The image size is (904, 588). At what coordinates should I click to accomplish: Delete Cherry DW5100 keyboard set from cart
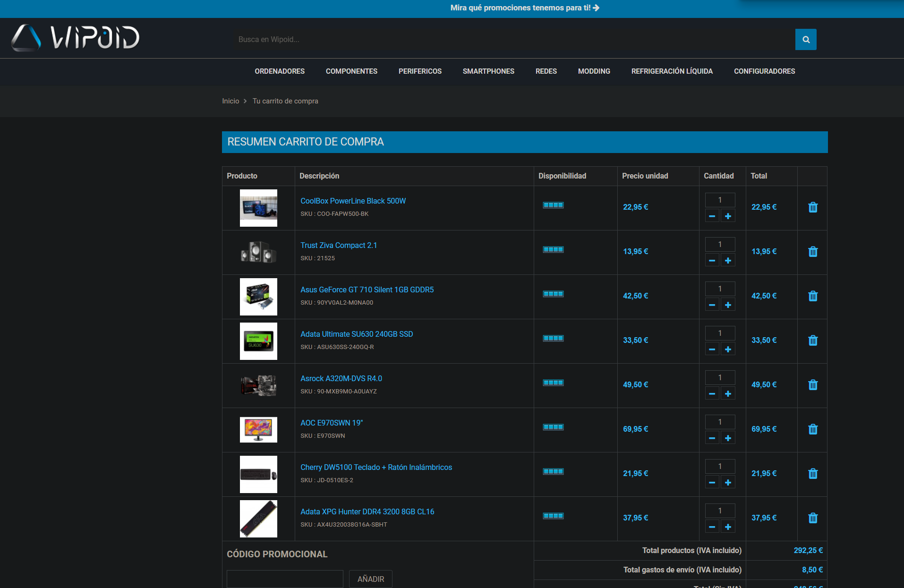tap(813, 474)
